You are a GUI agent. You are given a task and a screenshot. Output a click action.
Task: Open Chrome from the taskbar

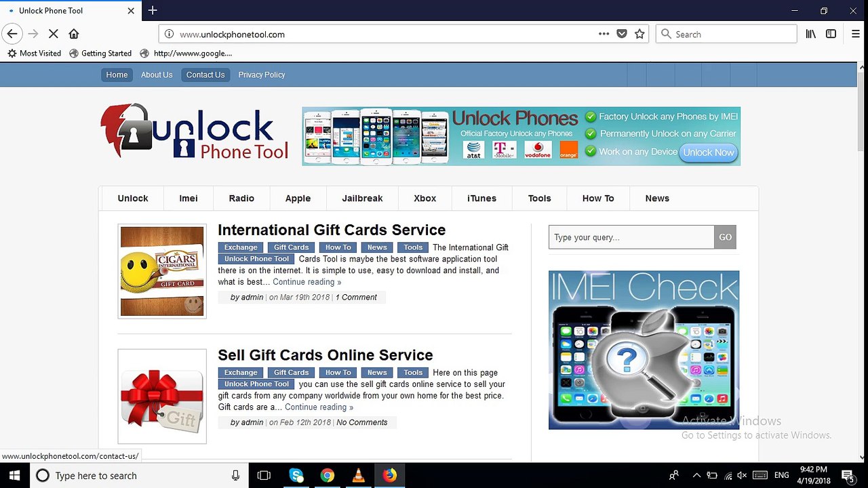click(328, 475)
